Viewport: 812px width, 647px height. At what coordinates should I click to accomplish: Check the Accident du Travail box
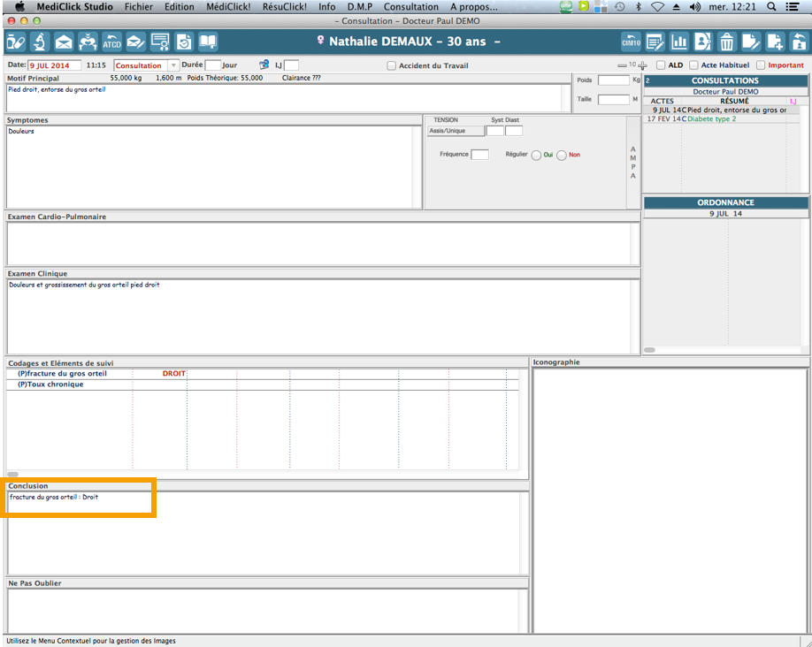pos(392,65)
